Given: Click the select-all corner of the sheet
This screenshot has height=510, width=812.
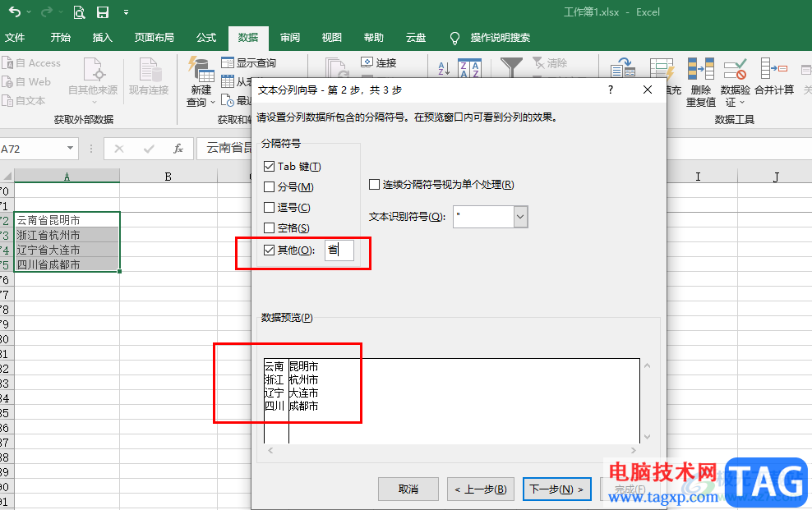Looking at the screenshot, I should [7, 177].
